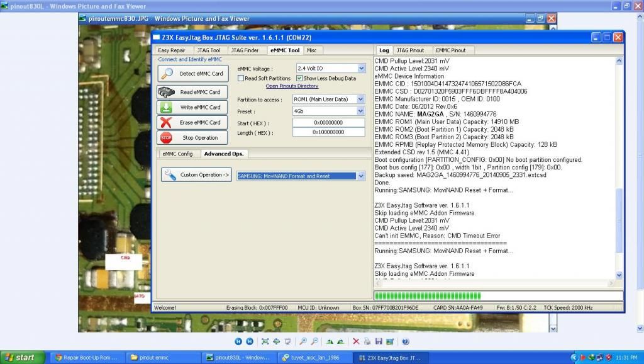This screenshot has width=644, height=364.
Task: Open the Partition to access dropdown
Action: (360, 99)
